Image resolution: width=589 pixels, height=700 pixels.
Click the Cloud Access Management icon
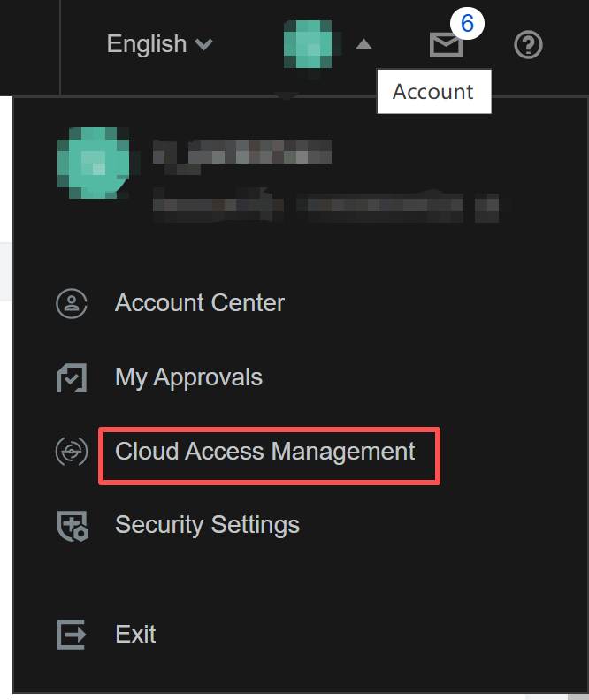72,452
